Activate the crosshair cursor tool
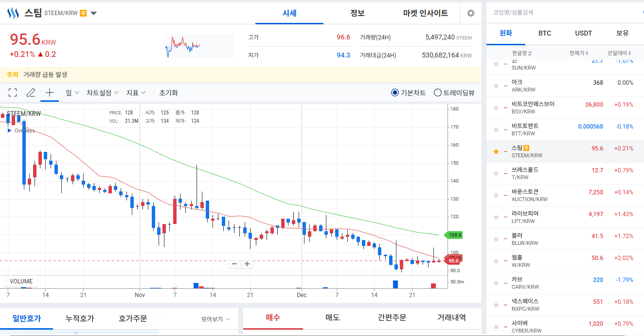644x336 pixels. click(x=50, y=93)
